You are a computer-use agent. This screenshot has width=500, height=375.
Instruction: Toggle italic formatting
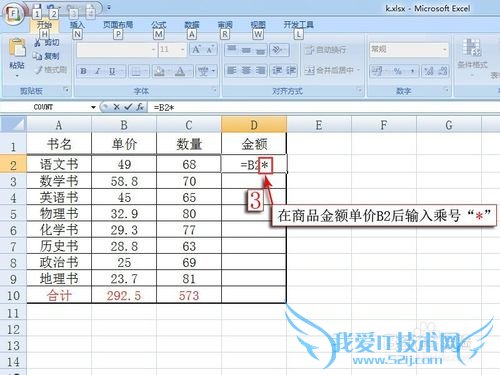point(98,71)
